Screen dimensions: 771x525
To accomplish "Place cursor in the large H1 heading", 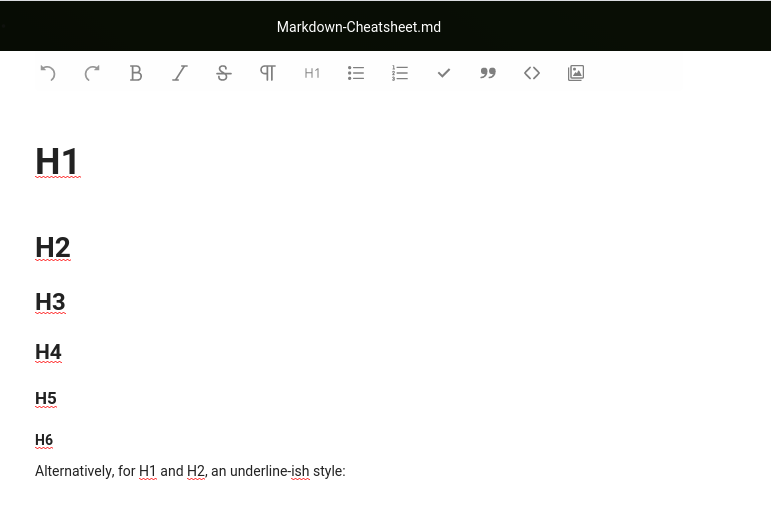I will coord(57,161).
